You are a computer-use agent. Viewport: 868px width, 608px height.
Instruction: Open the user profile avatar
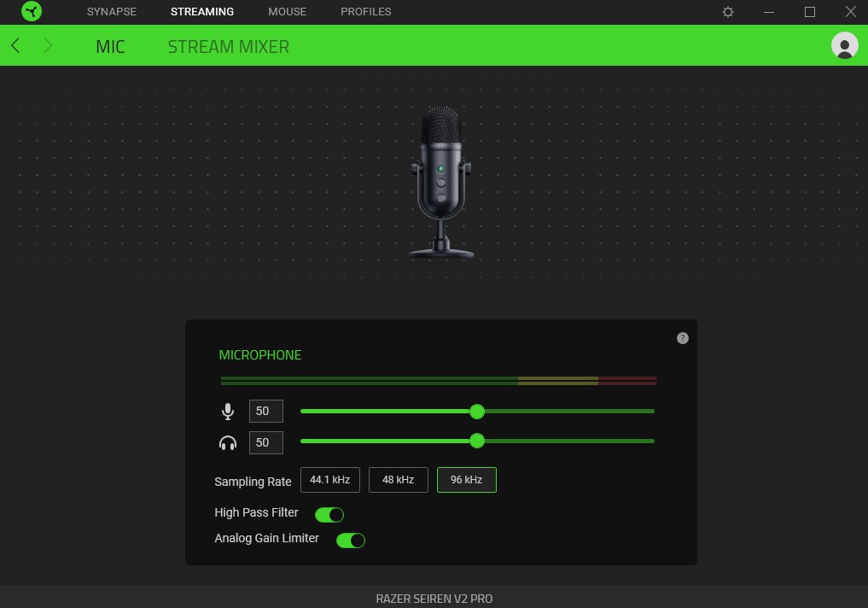(x=844, y=46)
